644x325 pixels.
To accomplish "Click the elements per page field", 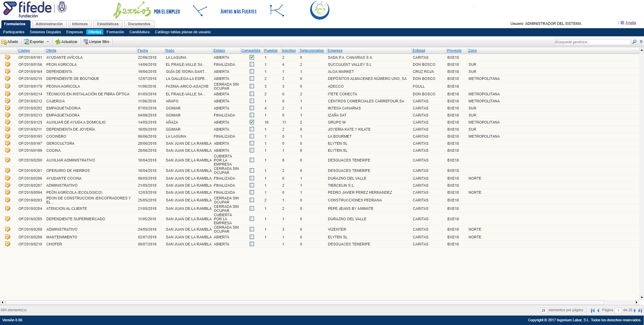I will tap(543, 310).
